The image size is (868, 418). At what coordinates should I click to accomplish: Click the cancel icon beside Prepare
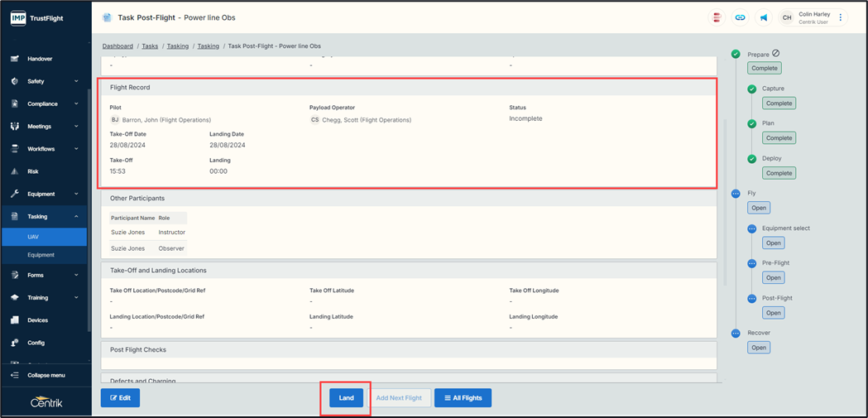775,54
